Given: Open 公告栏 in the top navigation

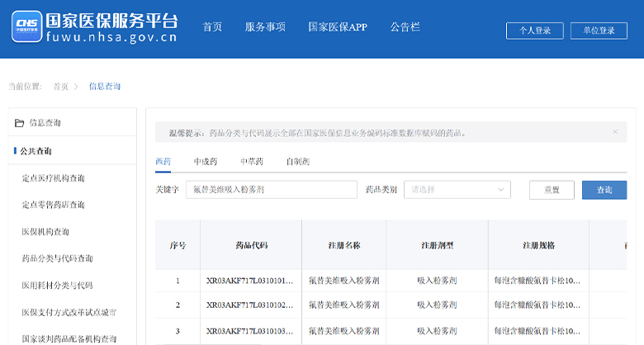Looking at the screenshot, I should (x=405, y=26).
